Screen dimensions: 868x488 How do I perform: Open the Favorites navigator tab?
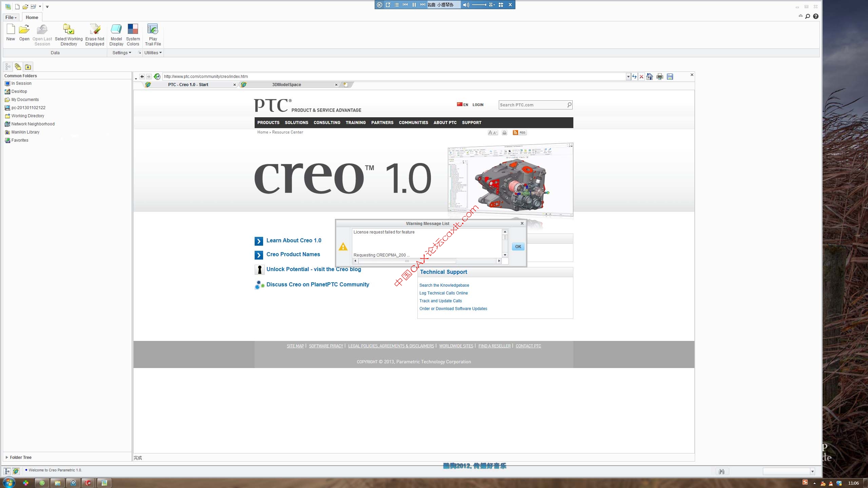[28, 67]
